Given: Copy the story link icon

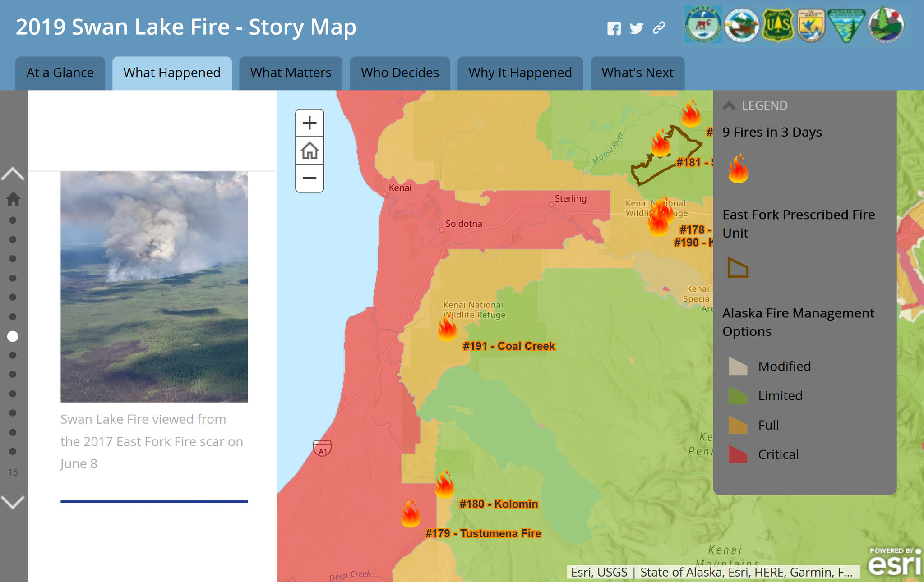Looking at the screenshot, I should point(659,28).
